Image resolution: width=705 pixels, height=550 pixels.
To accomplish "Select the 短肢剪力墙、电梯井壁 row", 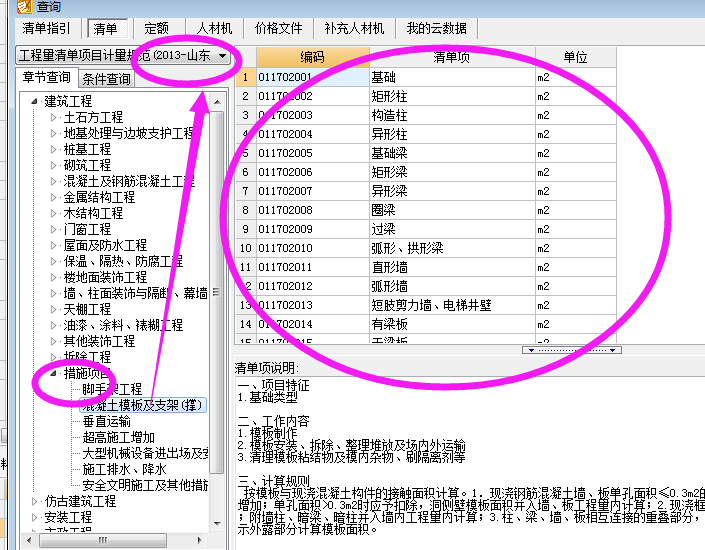I will click(426, 305).
